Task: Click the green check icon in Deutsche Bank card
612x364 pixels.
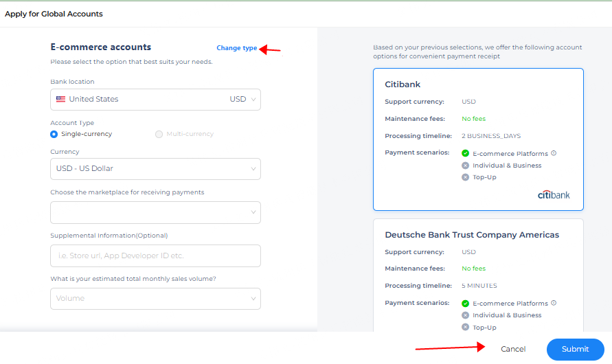Action: (x=465, y=304)
